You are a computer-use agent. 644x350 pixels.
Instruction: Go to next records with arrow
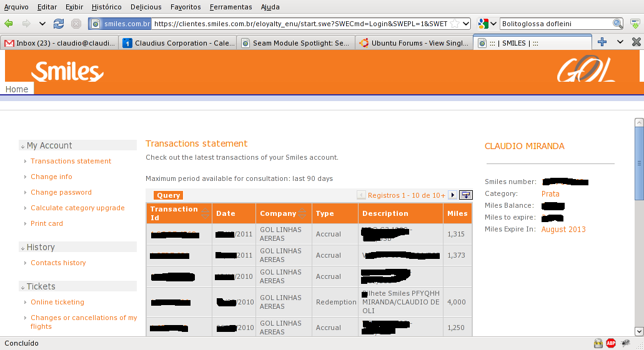click(453, 195)
